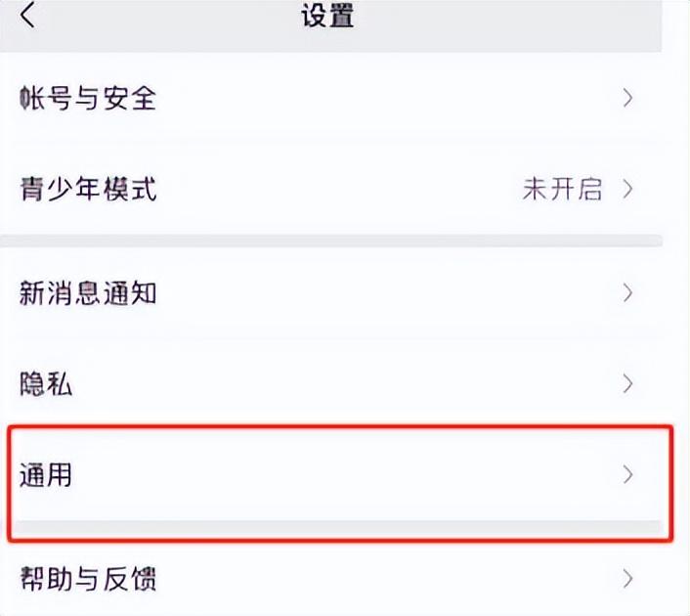Open the 帐号与安全 label
The height and width of the screenshot is (616, 690).
[88, 98]
